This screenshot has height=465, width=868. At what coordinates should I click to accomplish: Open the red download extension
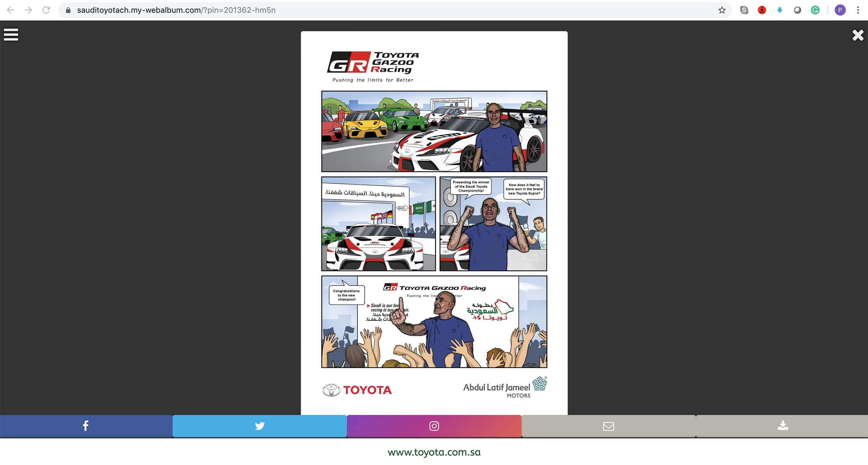coord(762,10)
